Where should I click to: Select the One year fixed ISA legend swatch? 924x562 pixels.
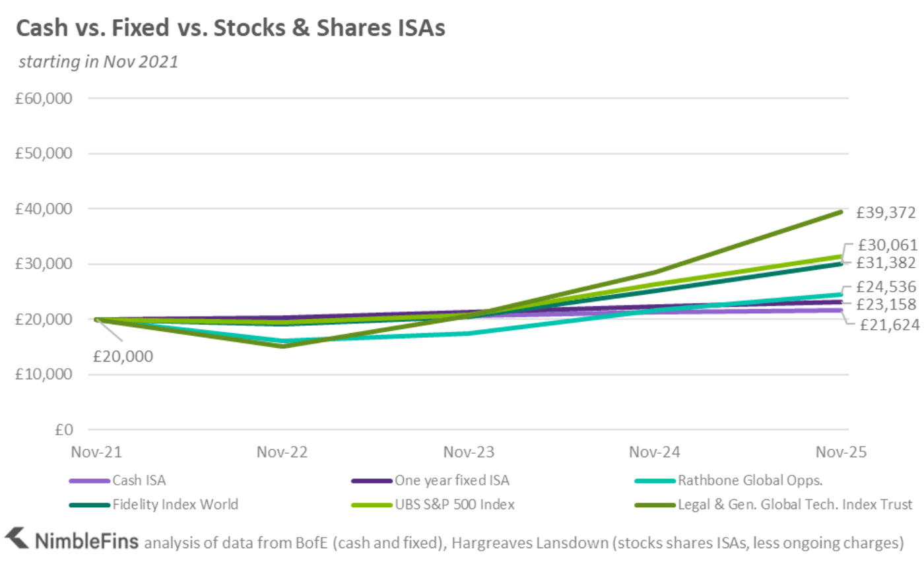tap(373, 482)
